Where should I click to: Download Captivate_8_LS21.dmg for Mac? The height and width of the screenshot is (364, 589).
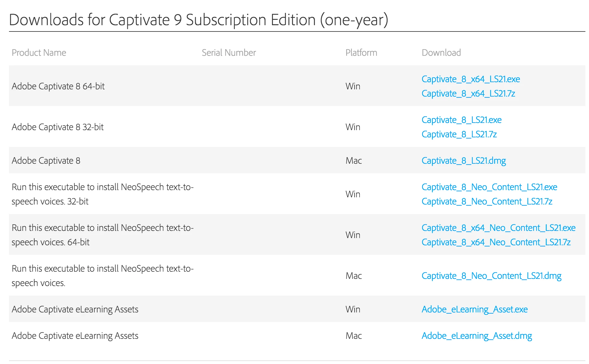[464, 161]
